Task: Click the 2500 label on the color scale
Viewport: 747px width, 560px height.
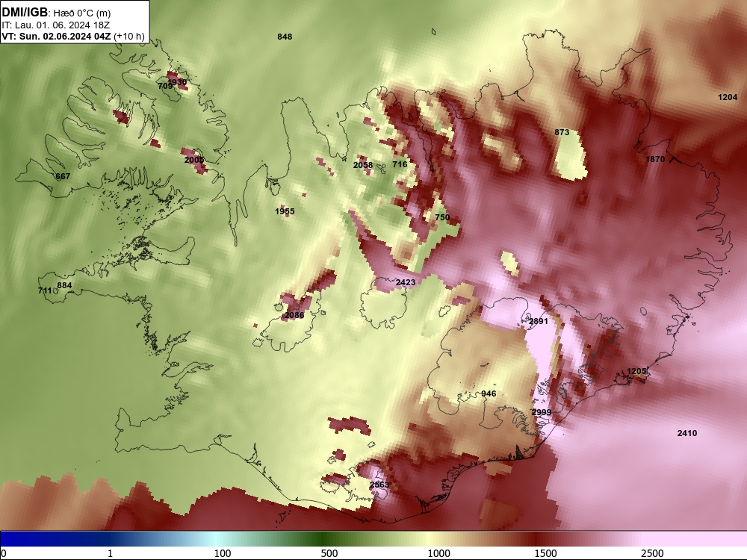Action: tap(652, 553)
